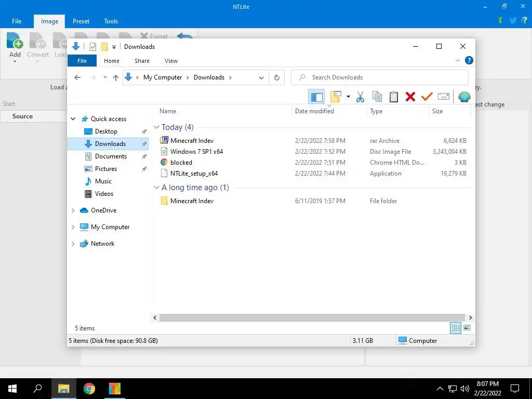Open NTLite File menu
Screen dimensions: 532x399
point(17,21)
